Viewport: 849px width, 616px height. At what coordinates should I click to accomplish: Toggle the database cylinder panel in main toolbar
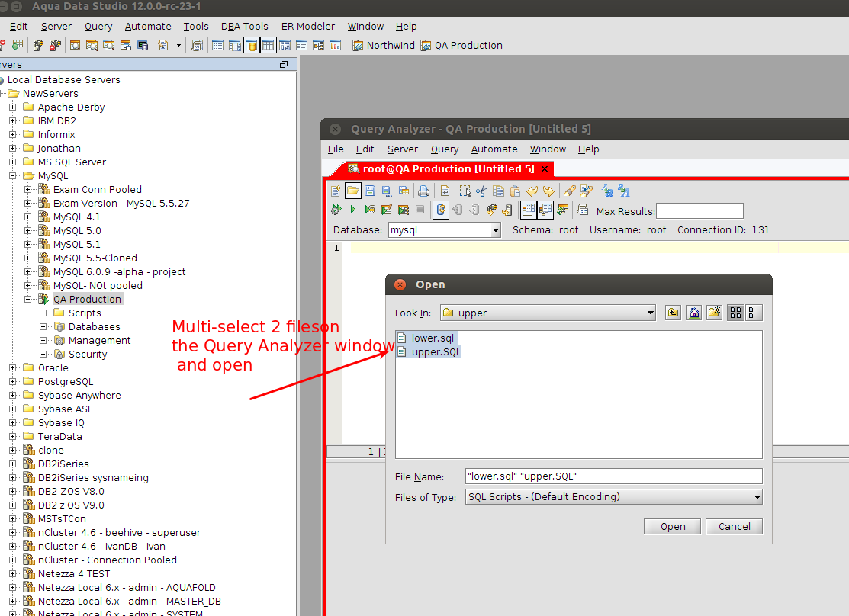pos(251,46)
